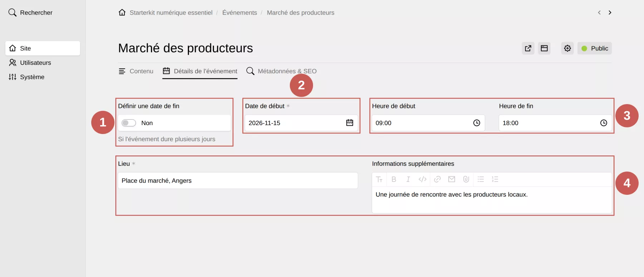Open the headings text-size tool
Image resolution: width=644 pixels, height=277 pixels.
379,179
